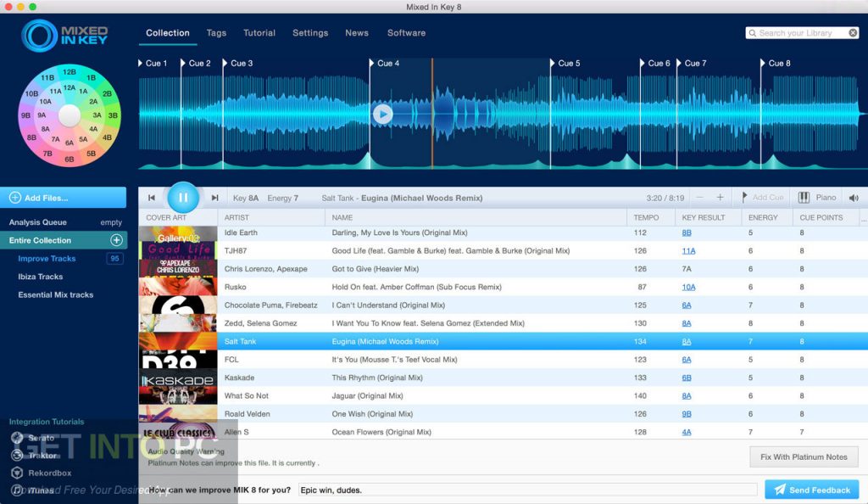Click the feedback text field

(527, 490)
